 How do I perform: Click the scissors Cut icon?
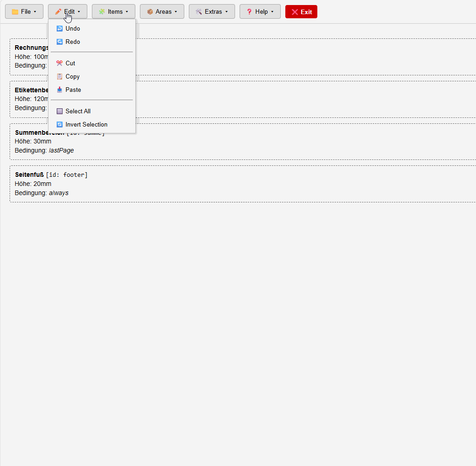[x=59, y=63]
